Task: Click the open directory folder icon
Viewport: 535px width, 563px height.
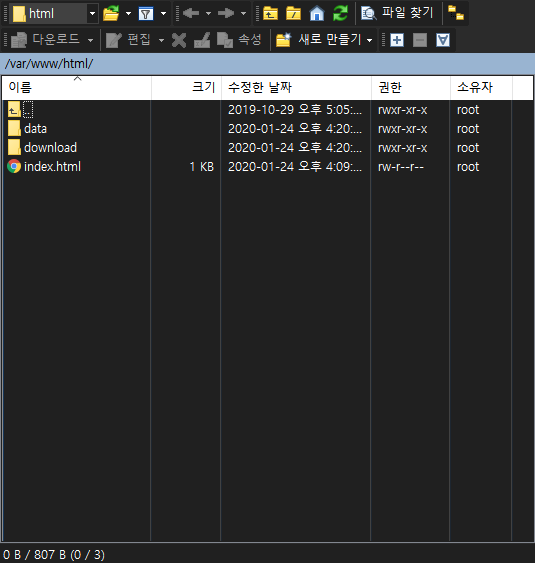Action: pyautogui.click(x=111, y=14)
